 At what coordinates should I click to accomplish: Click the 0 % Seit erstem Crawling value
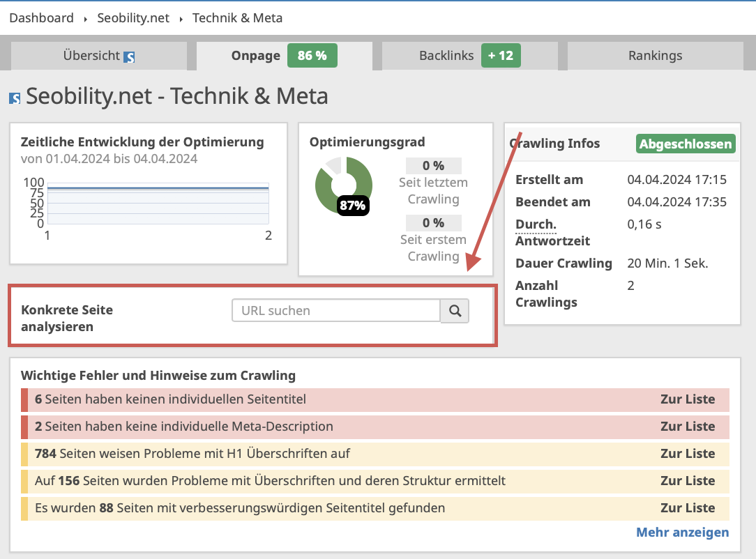click(434, 223)
